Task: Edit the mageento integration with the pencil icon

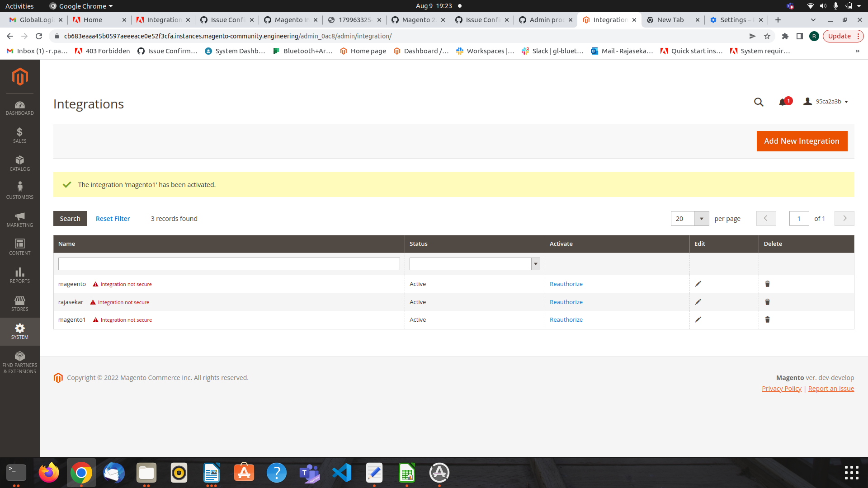Action: [x=698, y=284]
